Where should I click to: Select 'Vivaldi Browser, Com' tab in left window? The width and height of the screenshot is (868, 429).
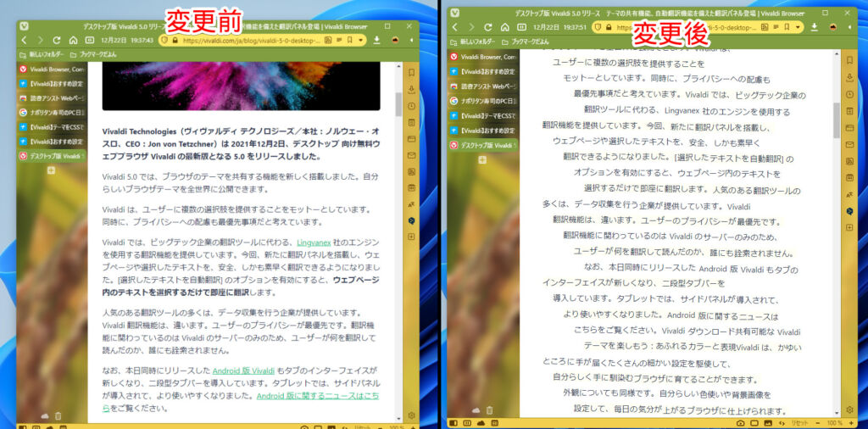click(x=52, y=70)
